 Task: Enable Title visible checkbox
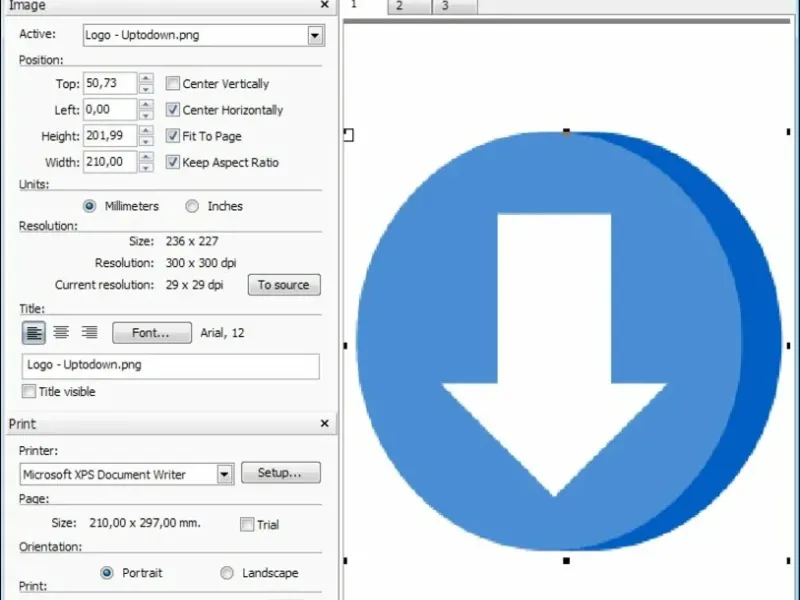pos(29,391)
